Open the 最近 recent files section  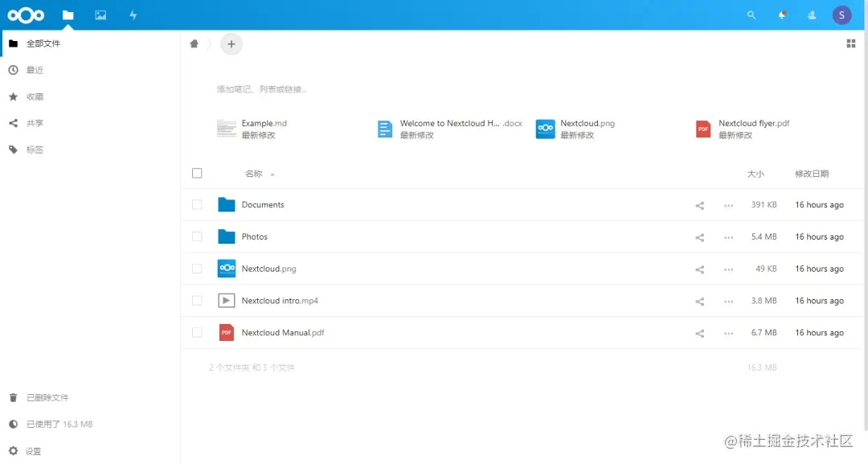coord(90,70)
